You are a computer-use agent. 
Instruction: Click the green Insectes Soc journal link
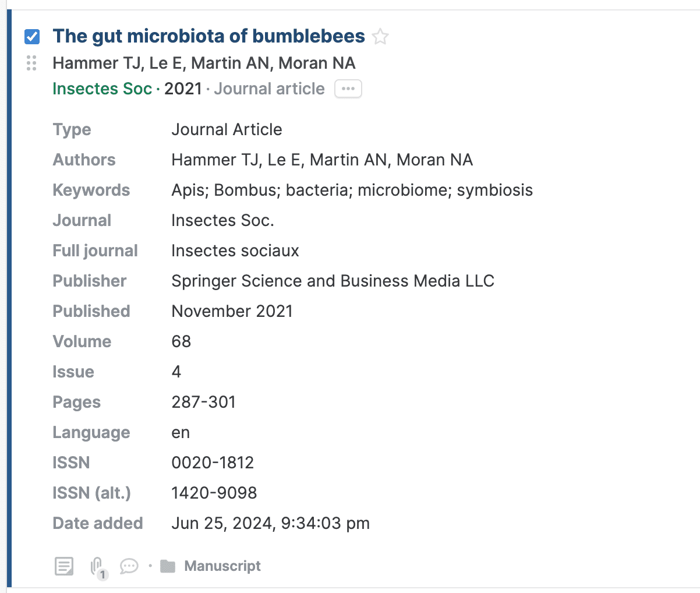pos(102,89)
